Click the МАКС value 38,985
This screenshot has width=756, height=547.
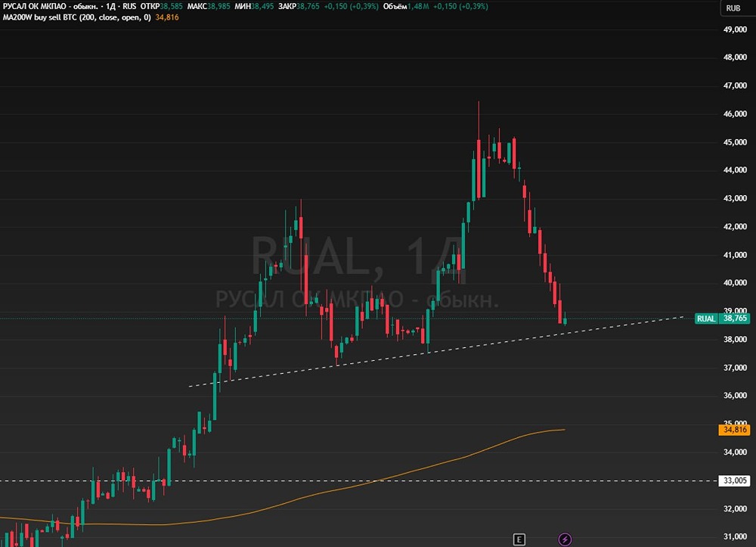[x=218, y=6]
